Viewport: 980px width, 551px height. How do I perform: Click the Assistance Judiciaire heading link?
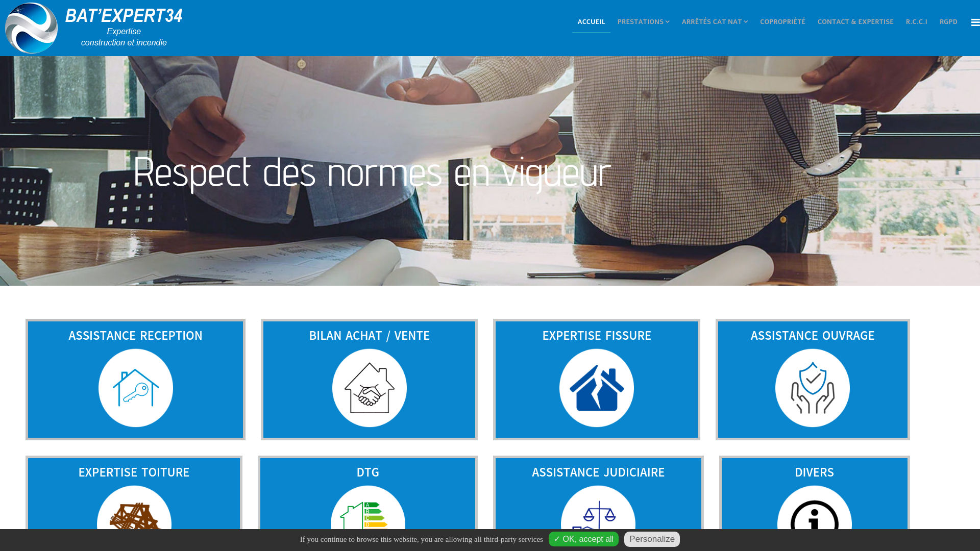[x=598, y=472]
